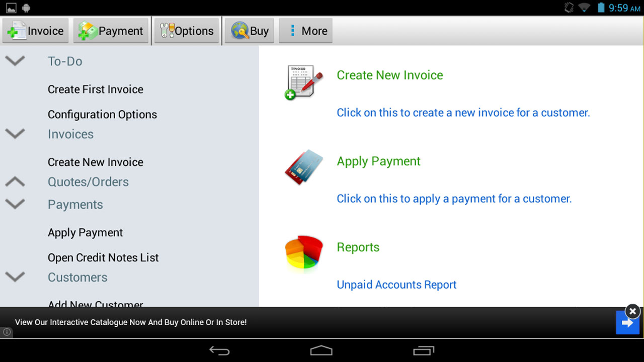Image resolution: width=644 pixels, height=362 pixels.
Task: Click the Create New Invoice pencil icon
Action: coord(301,80)
